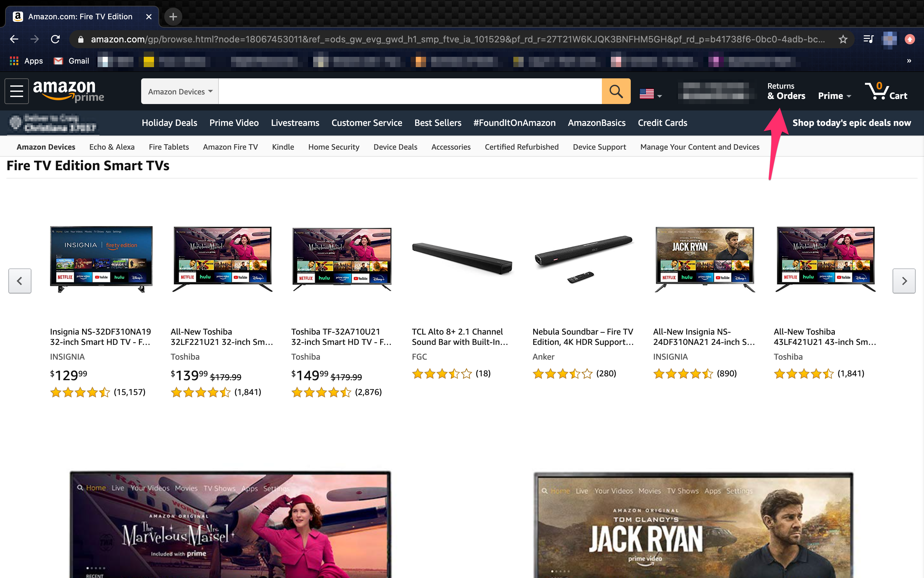Open Manage Your Content and Devices

coord(700,147)
